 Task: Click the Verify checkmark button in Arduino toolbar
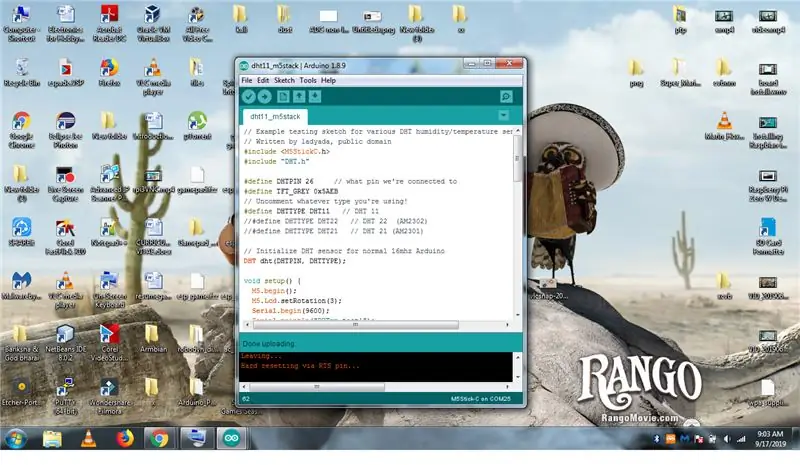coord(248,96)
